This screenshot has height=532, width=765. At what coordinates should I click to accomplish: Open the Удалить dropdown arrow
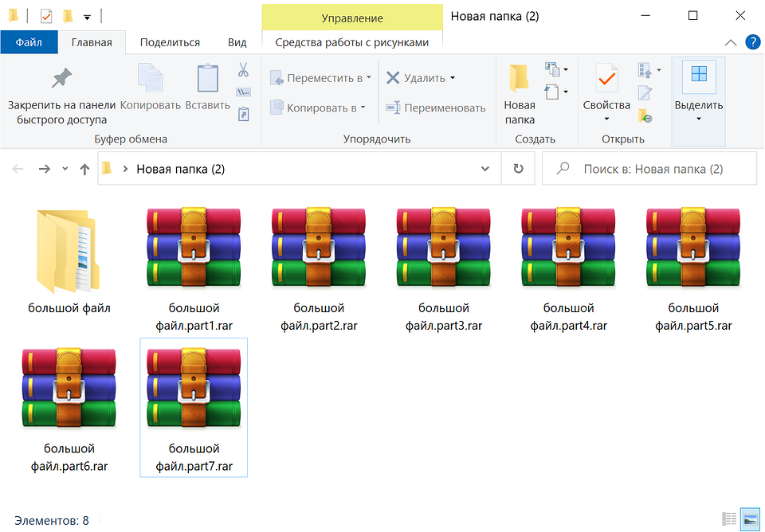pos(453,77)
